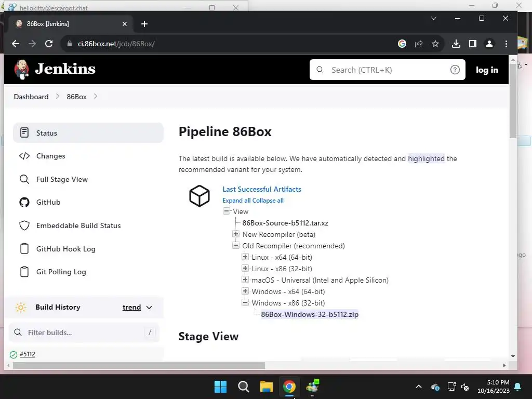Bookmark this page with the star icon
Screen dimensions: 532x399
pos(435,44)
